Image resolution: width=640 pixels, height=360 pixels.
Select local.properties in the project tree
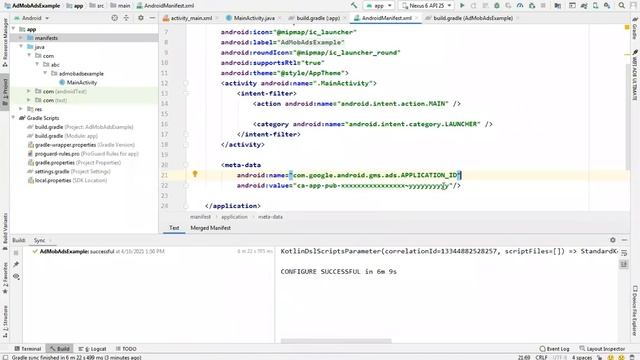pyautogui.click(x=67, y=180)
